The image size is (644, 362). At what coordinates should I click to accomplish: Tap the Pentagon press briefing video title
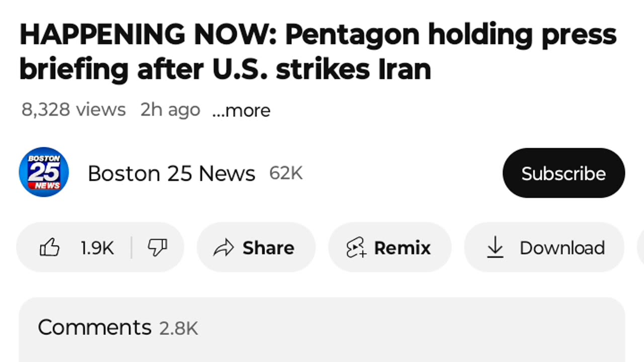click(317, 52)
